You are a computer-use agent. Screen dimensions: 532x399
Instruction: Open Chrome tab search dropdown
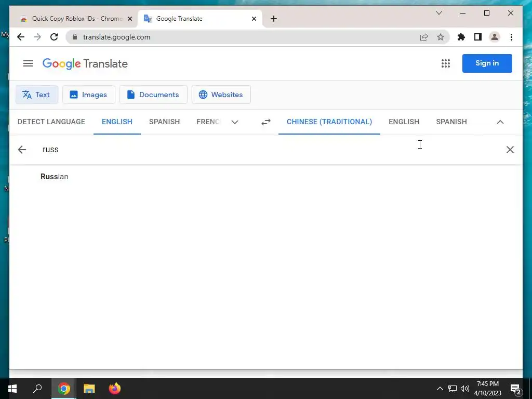tap(438, 13)
